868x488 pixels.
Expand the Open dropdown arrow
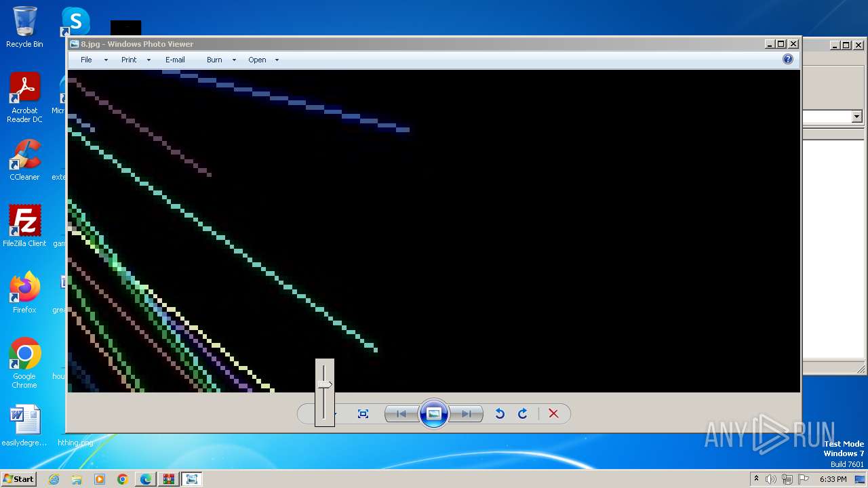point(277,60)
